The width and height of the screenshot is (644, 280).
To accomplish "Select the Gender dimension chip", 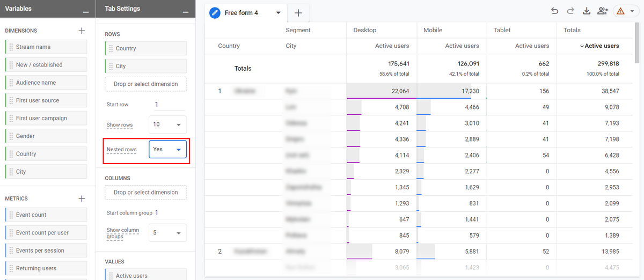I will [46, 136].
